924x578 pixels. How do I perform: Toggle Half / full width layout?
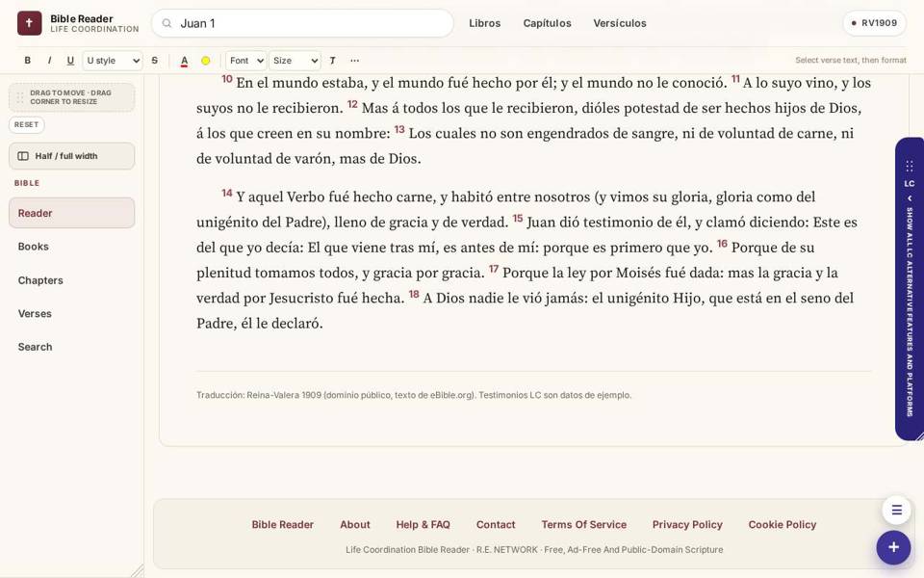(72, 156)
